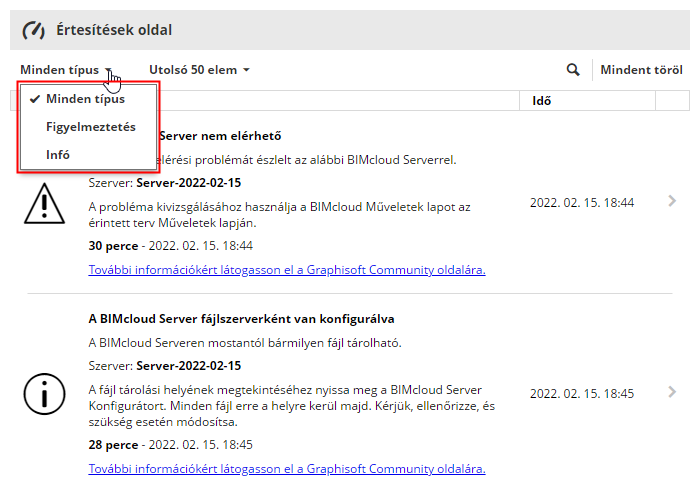Open the Utolsó 50 elem dropdown
Image resolution: width=700 pixels, height=502 pixels.
tap(199, 70)
